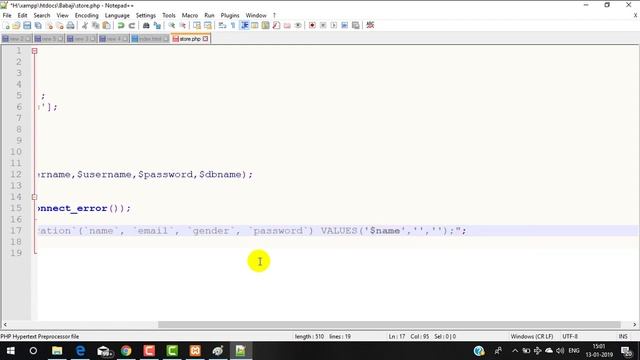Undo the last edit with the green arrow
The image size is (640, 360).
tap(121, 25)
